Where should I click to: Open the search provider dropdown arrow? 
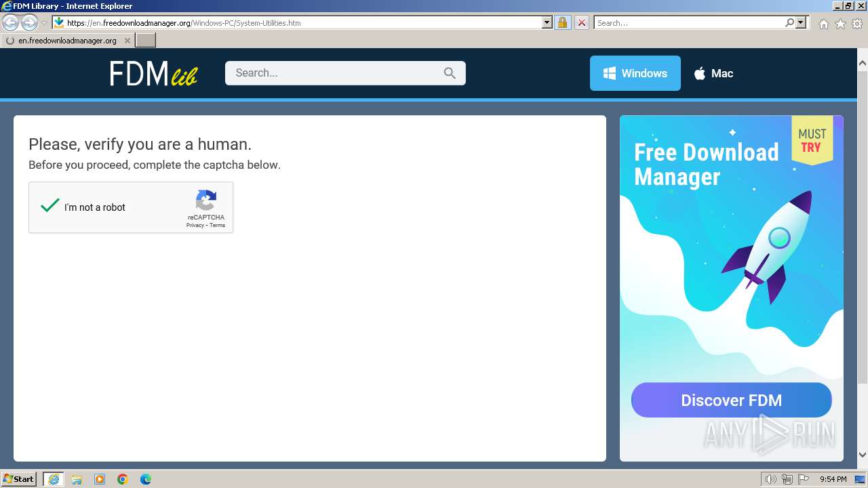[801, 22]
